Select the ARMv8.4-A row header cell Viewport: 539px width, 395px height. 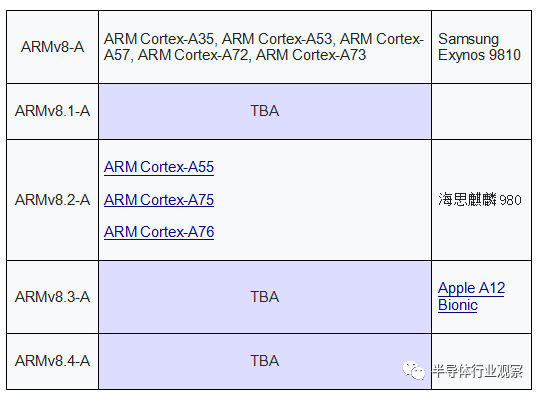pos(53,361)
